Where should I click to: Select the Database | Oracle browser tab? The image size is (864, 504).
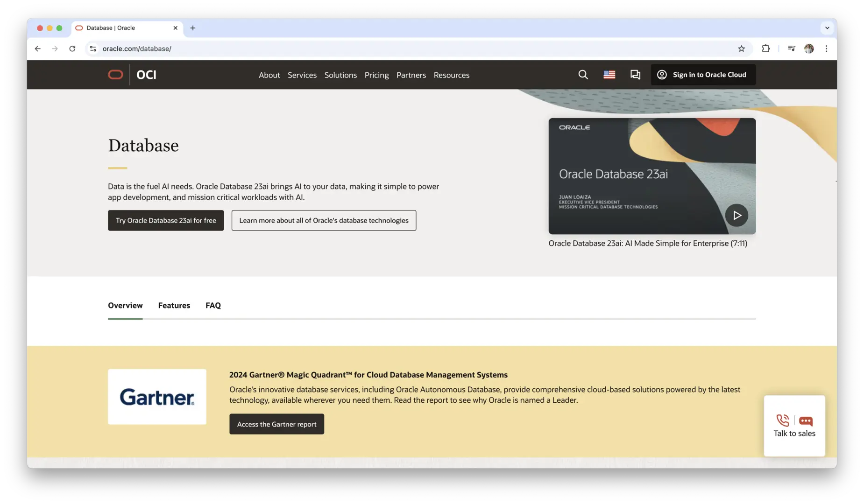[x=127, y=28]
